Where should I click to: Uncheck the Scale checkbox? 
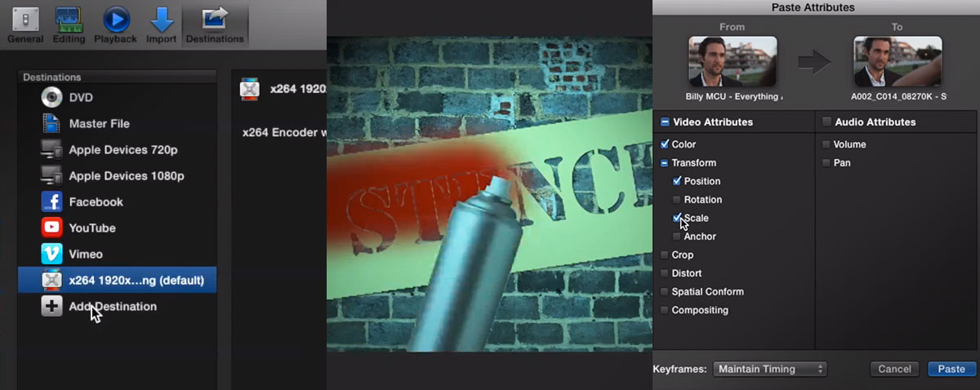[x=676, y=218]
